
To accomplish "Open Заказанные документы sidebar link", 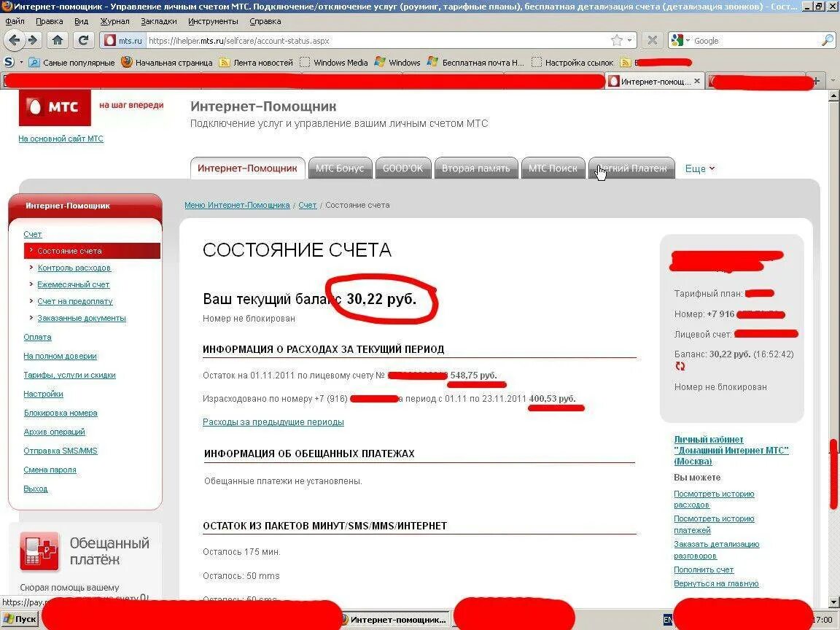I will point(82,318).
